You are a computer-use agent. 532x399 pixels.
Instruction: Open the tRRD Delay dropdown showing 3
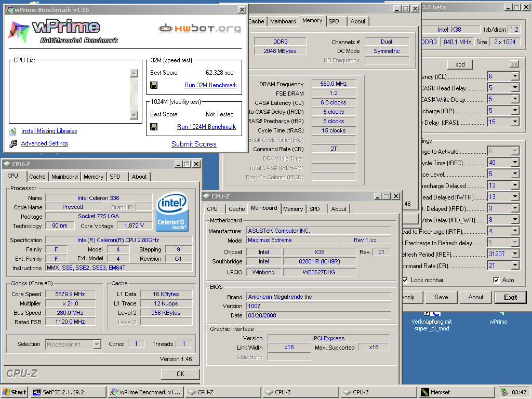point(515,208)
